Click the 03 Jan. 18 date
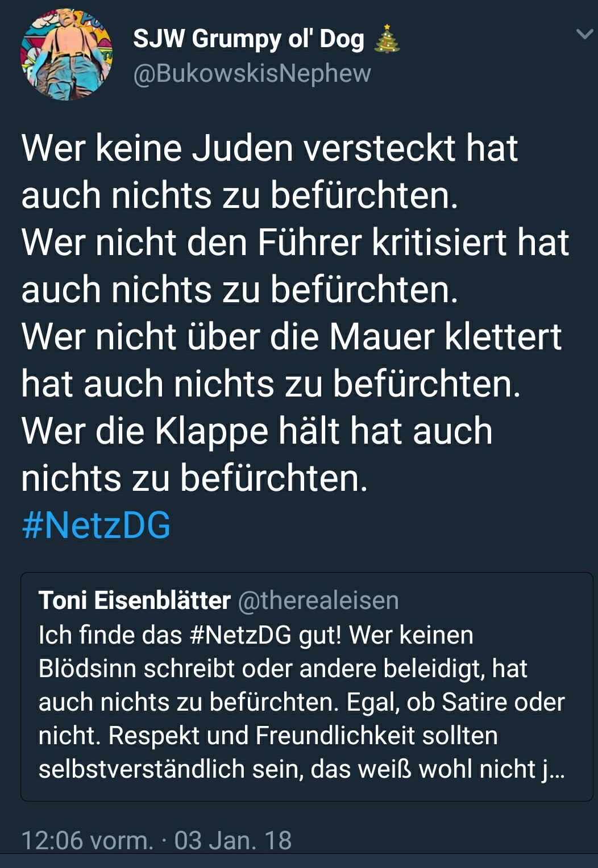The width and height of the screenshot is (598, 868). point(233,840)
